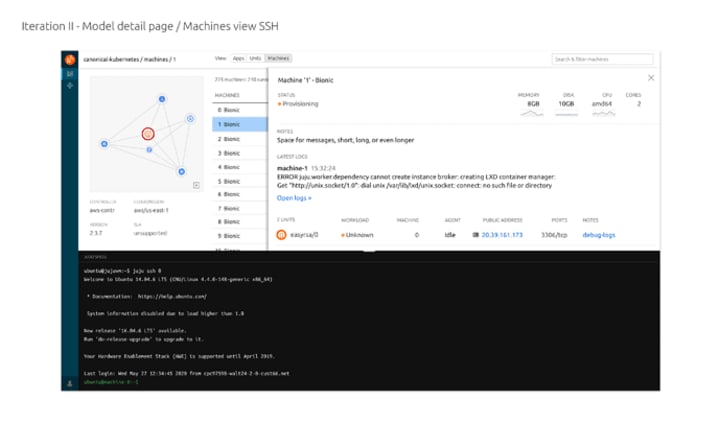Screen dimensions: 720x423
Task: Select the topmost blue node in graph
Action: [x=162, y=99]
